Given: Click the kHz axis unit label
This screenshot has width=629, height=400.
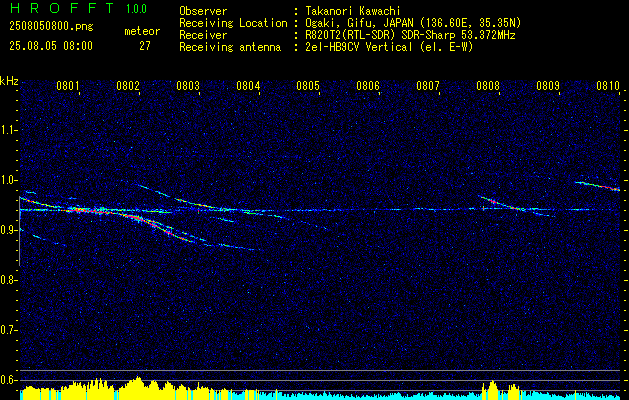Looking at the screenshot, I should [x=9, y=81].
